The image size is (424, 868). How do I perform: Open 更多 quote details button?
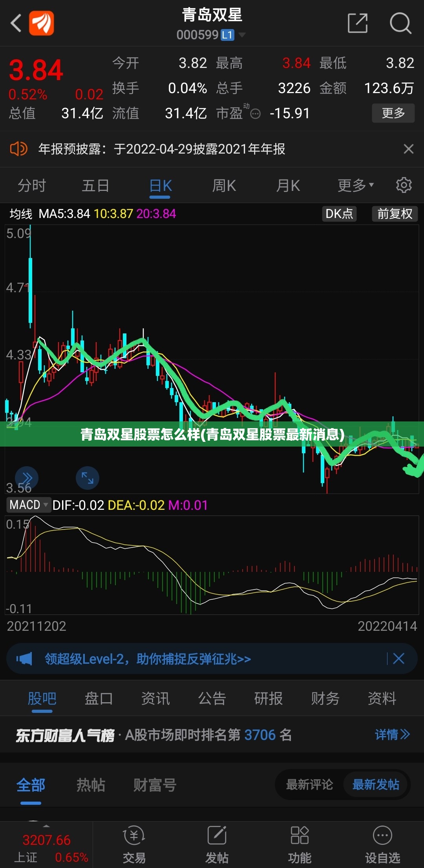coord(393,113)
